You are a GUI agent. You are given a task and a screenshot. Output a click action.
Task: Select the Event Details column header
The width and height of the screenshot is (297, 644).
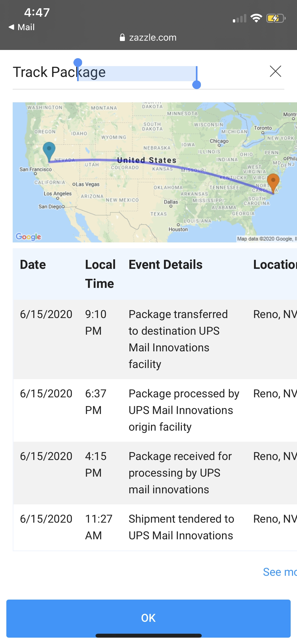166,265
